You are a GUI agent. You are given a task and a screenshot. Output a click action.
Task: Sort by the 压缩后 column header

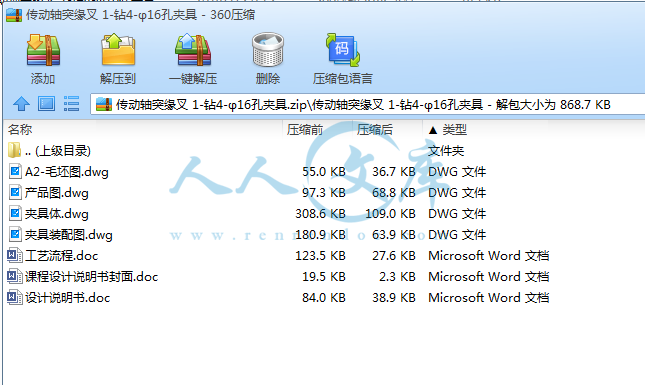pyautogui.click(x=375, y=130)
